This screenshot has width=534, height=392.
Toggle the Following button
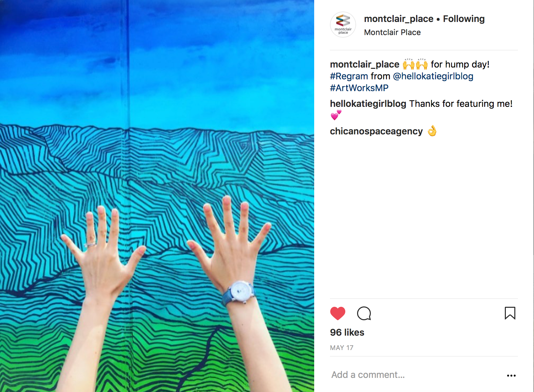pyautogui.click(x=464, y=19)
